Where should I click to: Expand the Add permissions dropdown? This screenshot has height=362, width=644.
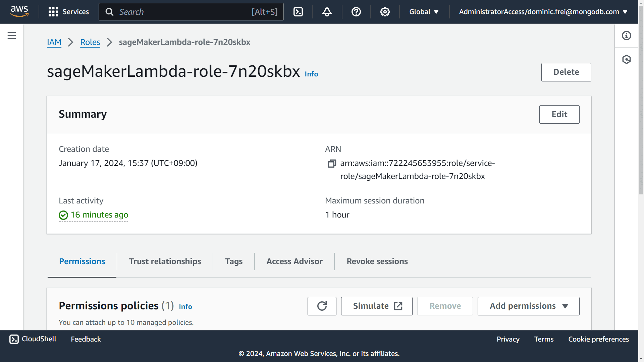(528, 306)
